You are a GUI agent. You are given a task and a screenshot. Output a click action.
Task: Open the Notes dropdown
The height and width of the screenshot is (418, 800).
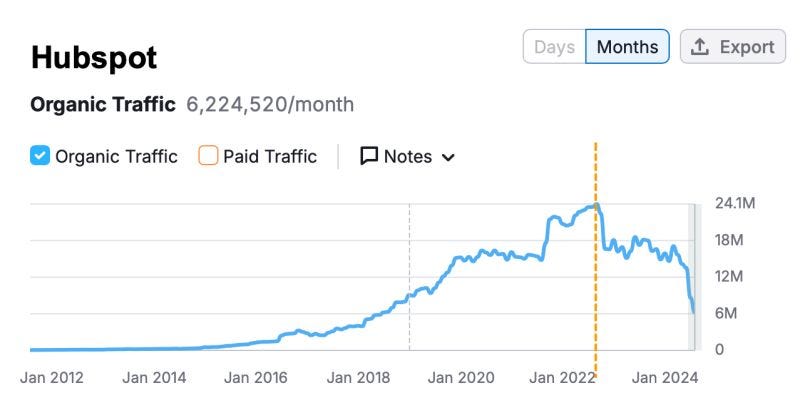coord(407,156)
